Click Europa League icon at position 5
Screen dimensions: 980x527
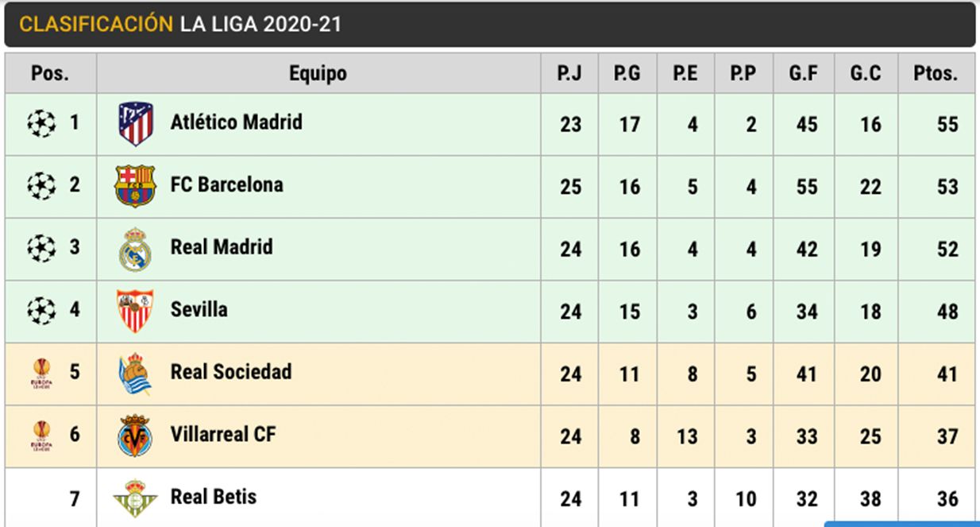tap(41, 373)
